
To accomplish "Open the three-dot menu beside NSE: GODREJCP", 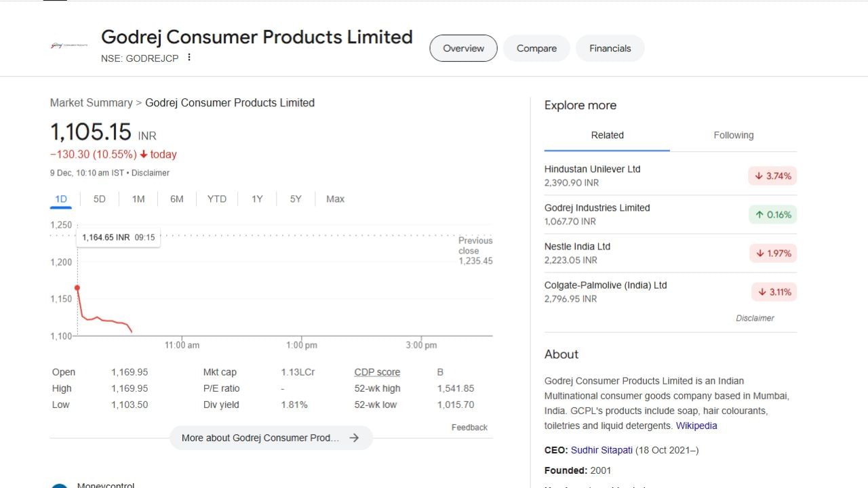I will click(x=189, y=58).
